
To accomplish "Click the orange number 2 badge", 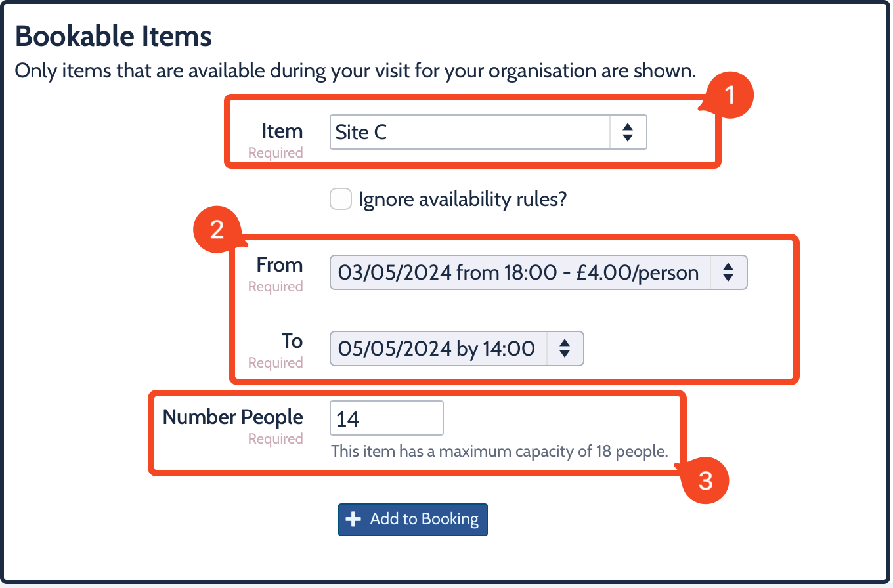I will pos(217,230).
